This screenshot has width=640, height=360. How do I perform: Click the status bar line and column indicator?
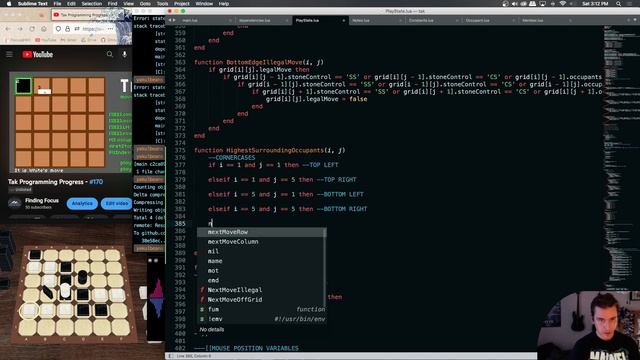194,356
